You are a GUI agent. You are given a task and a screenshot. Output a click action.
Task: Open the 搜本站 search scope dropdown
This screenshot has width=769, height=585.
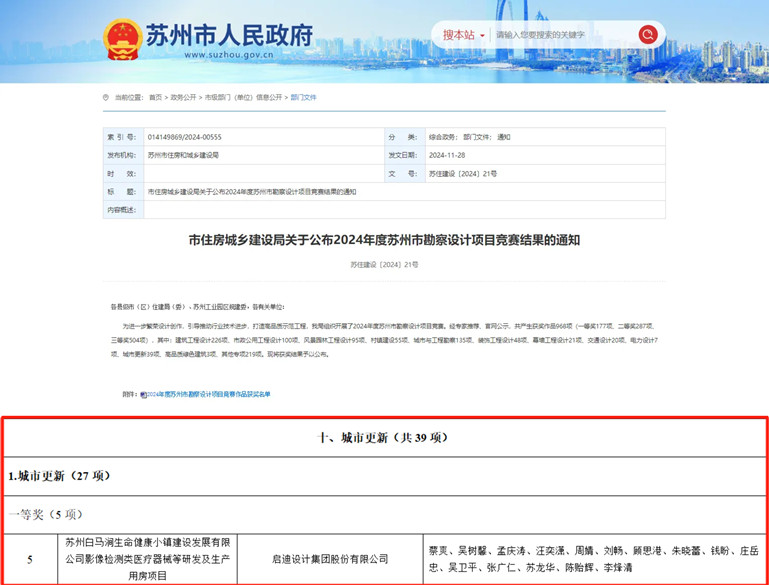(464, 35)
